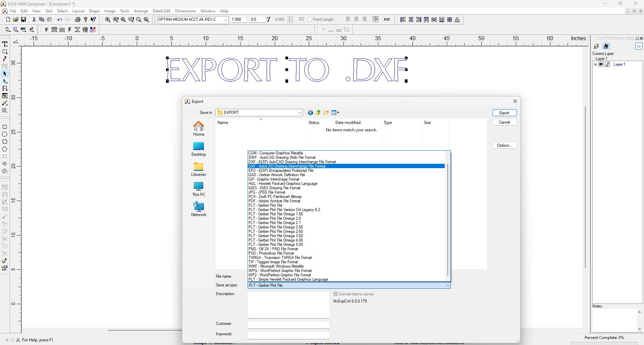Select the Text tool in toolbox

(5, 44)
